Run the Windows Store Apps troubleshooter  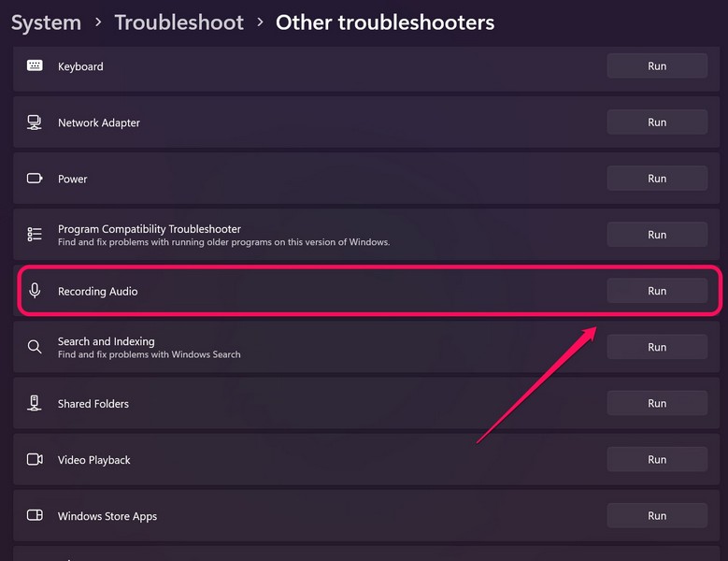[657, 515]
